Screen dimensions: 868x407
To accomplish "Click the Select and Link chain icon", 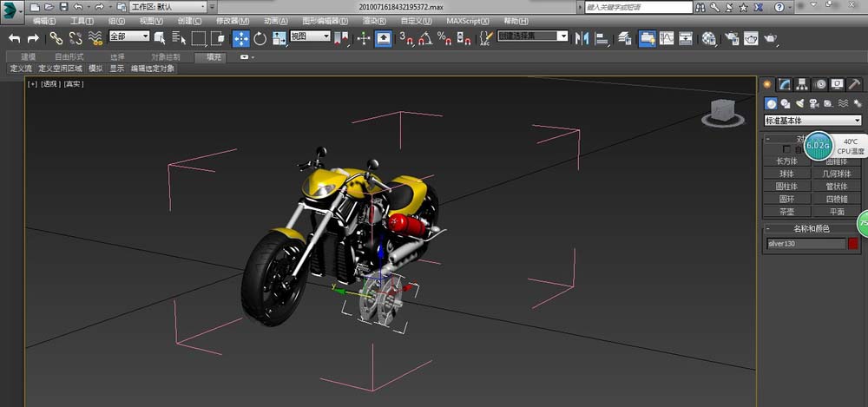I will click(56, 38).
